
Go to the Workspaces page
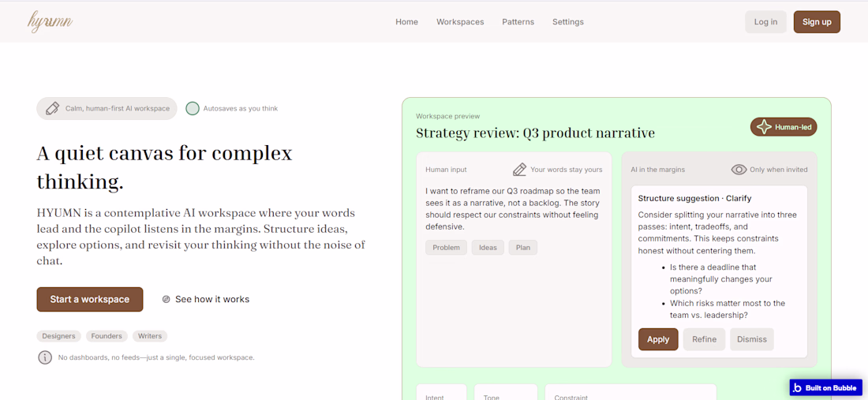click(x=460, y=22)
